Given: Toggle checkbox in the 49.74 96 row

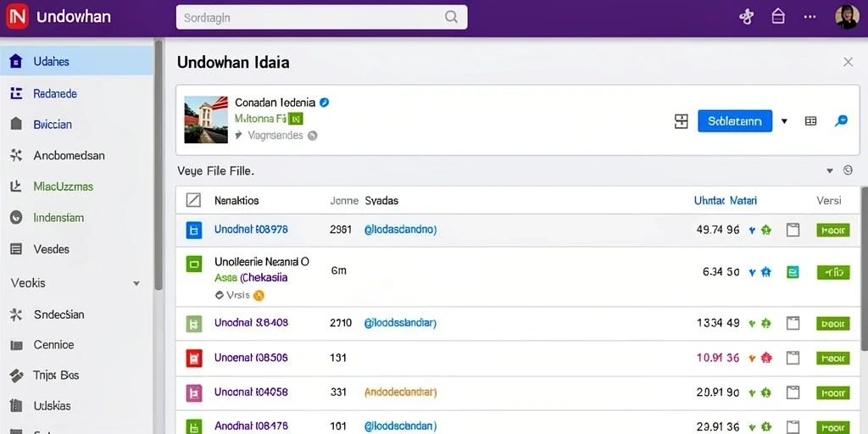Looking at the screenshot, I should coord(793,231).
